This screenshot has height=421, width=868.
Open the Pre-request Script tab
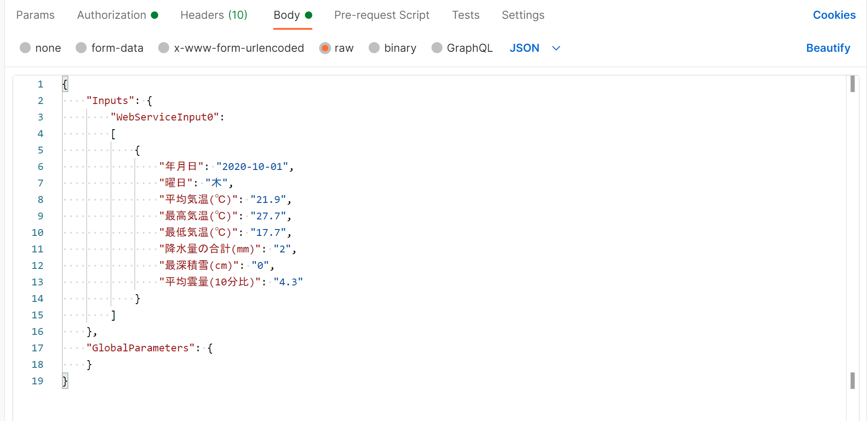pyautogui.click(x=381, y=15)
